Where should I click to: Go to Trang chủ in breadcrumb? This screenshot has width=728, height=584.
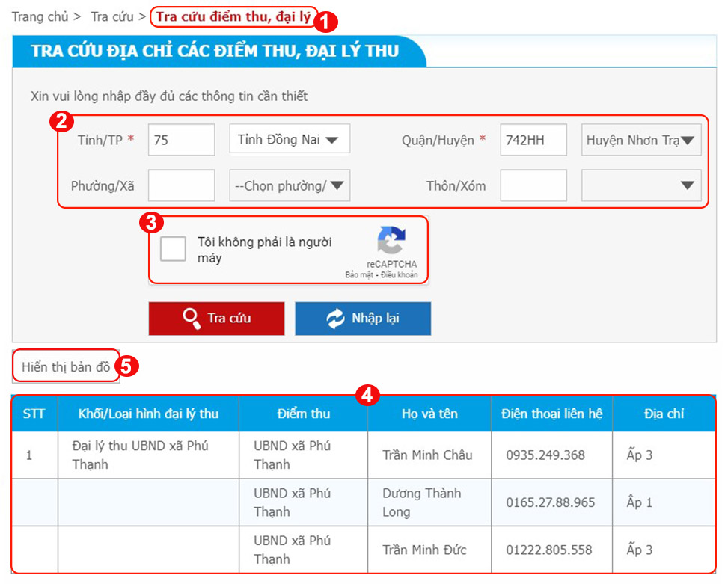tap(40, 16)
